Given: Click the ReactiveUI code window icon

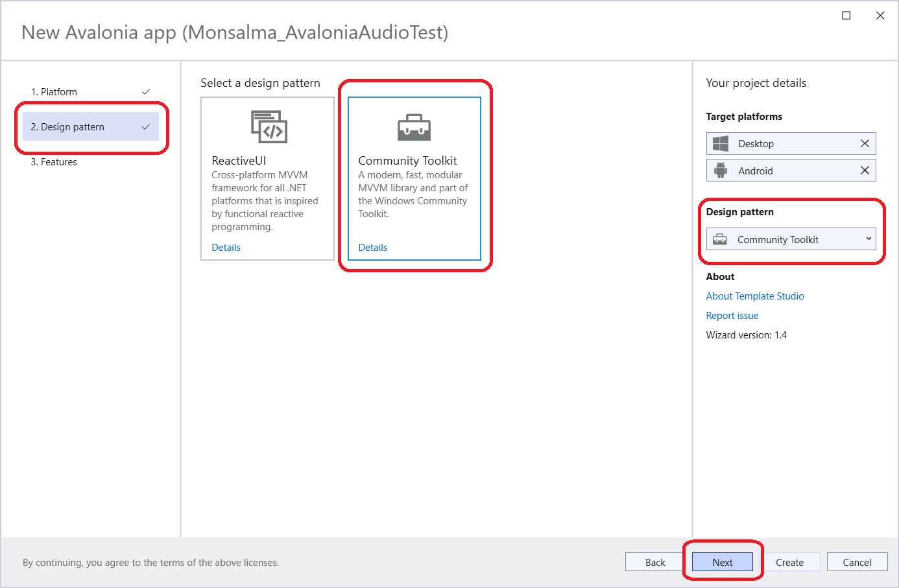Looking at the screenshot, I should tap(269, 126).
